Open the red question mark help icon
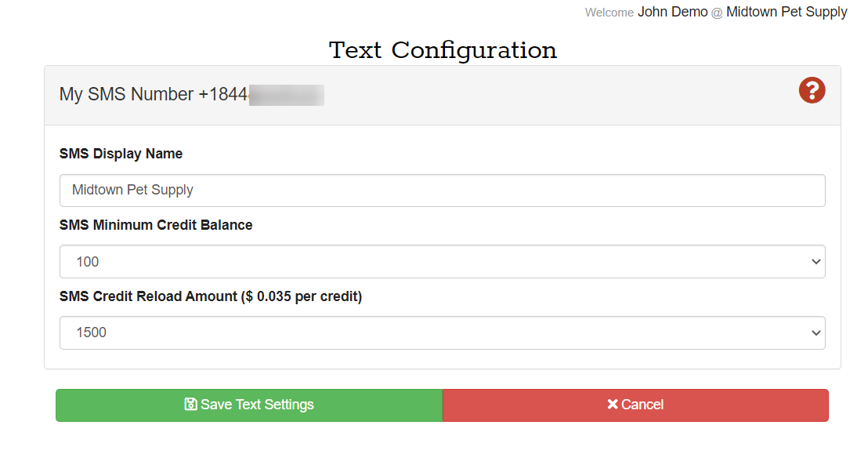The width and height of the screenshot is (868, 454). point(812,90)
